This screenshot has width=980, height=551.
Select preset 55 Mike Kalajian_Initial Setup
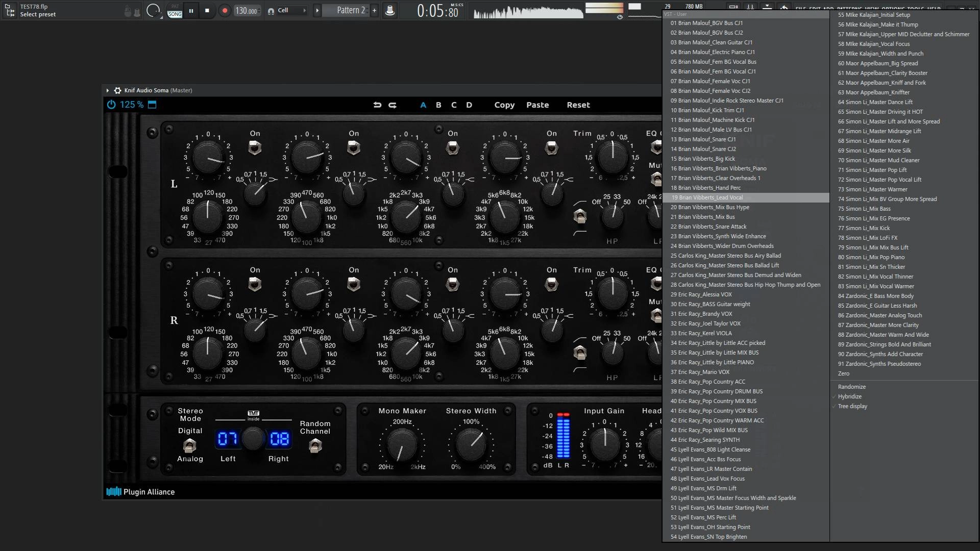coord(904,15)
